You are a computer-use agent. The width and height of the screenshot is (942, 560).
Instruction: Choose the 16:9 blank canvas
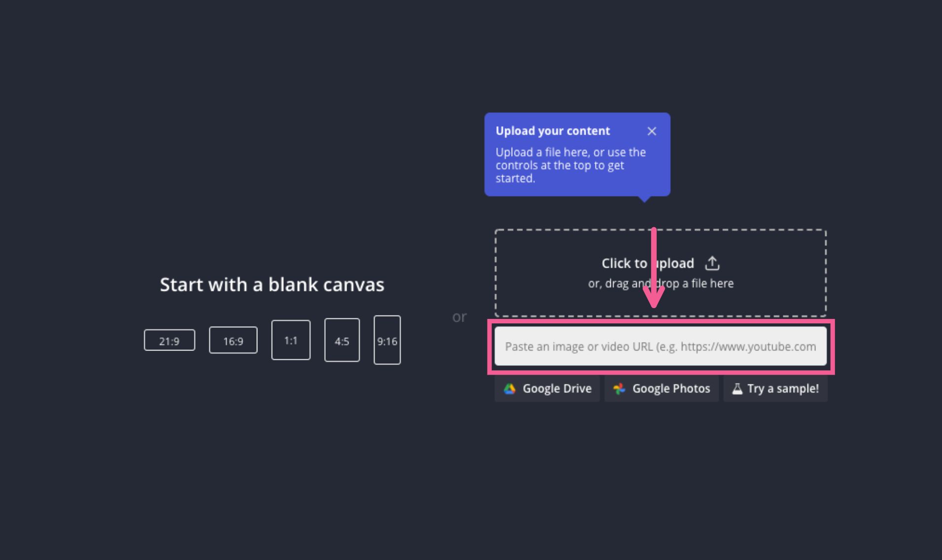click(x=233, y=341)
